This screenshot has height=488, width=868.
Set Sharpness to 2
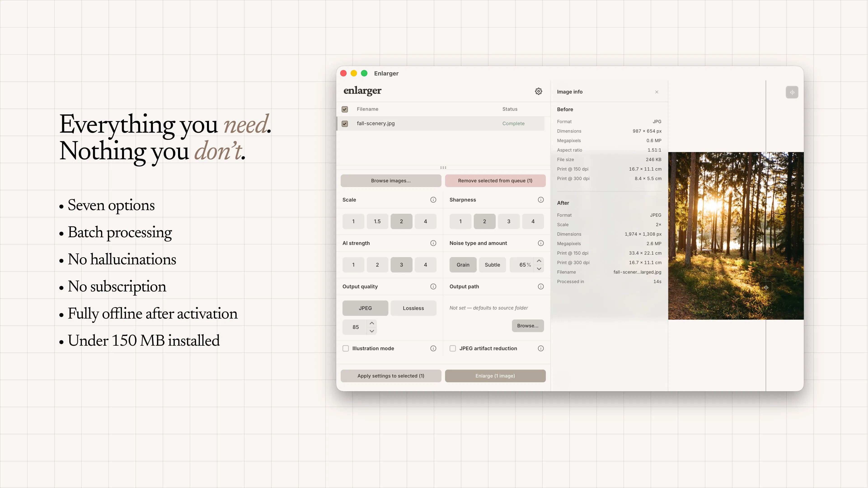tap(485, 221)
